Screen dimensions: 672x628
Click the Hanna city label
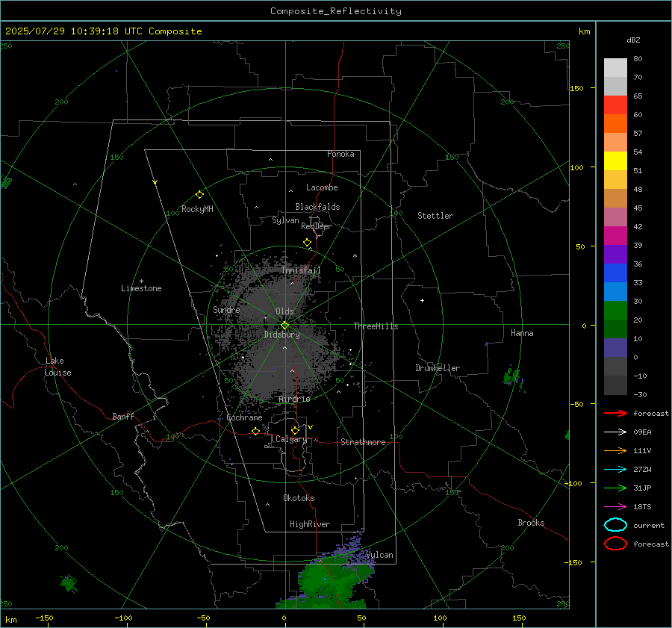coord(522,333)
